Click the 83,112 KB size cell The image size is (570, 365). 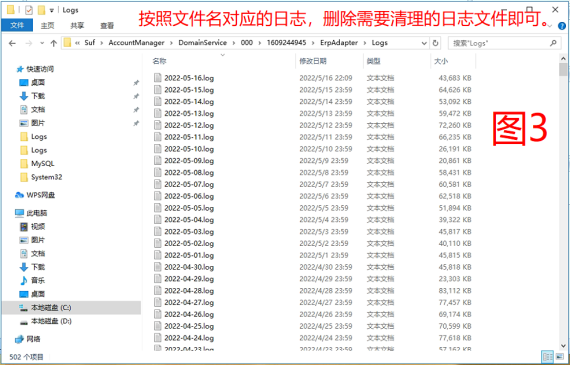(x=455, y=290)
